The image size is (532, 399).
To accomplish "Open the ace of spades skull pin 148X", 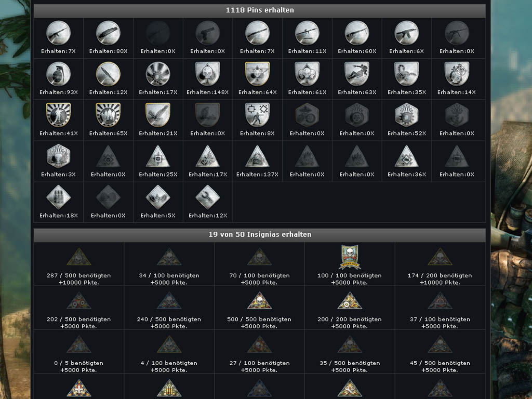I will (208, 74).
